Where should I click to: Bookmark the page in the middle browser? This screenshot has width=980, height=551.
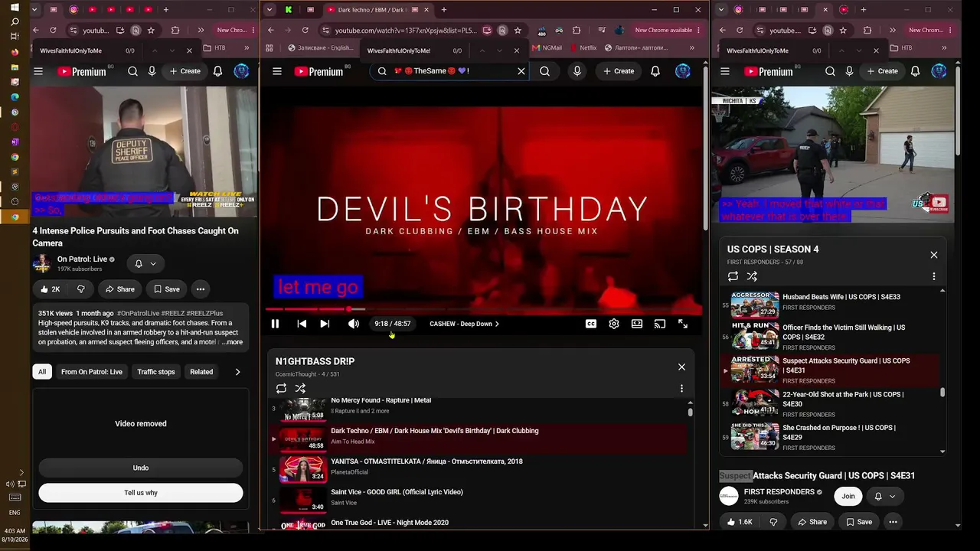click(518, 31)
